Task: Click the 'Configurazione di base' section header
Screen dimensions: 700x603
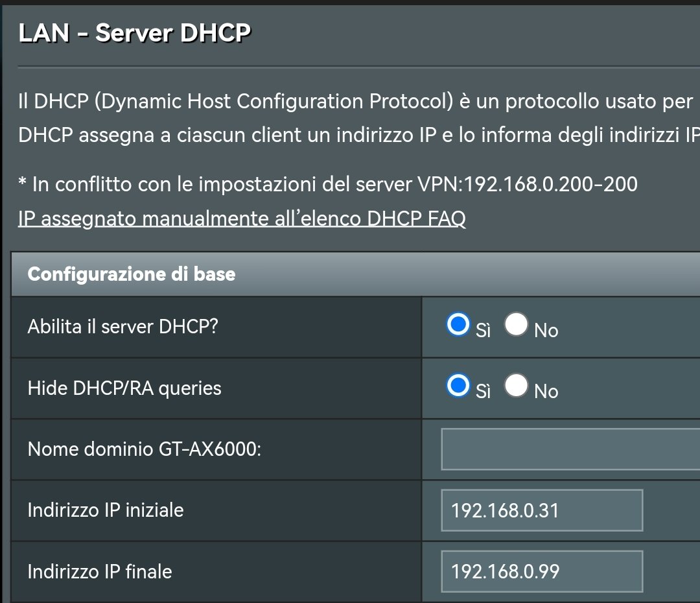Action: point(132,274)
